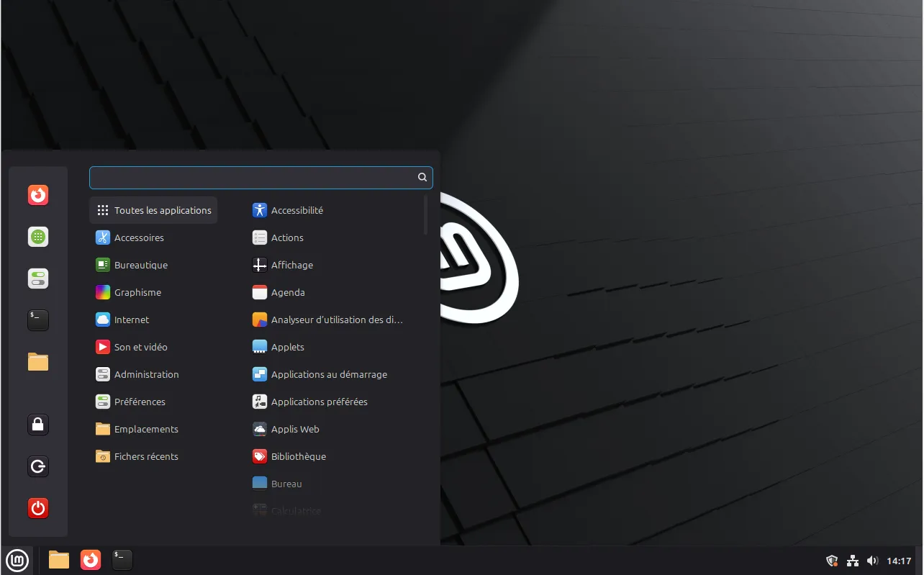Open the Préférences category
This screenshot has width=924, height=575.
click(139, 402)
